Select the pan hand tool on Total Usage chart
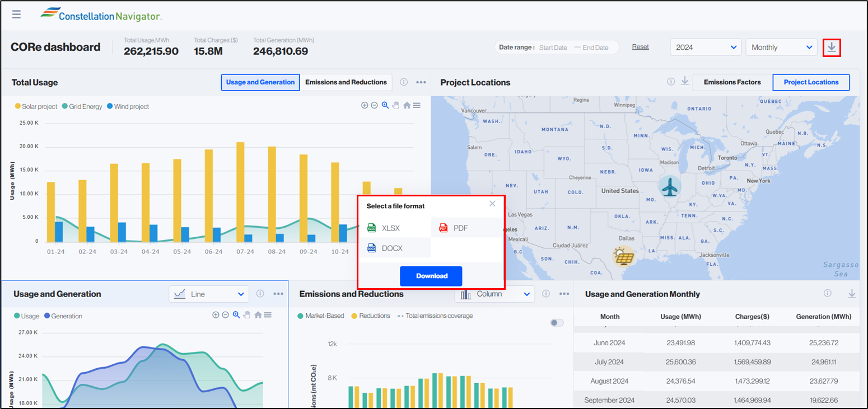Image resolution: width=868 pixels, height=409 pixels. [x=395, y=105]
